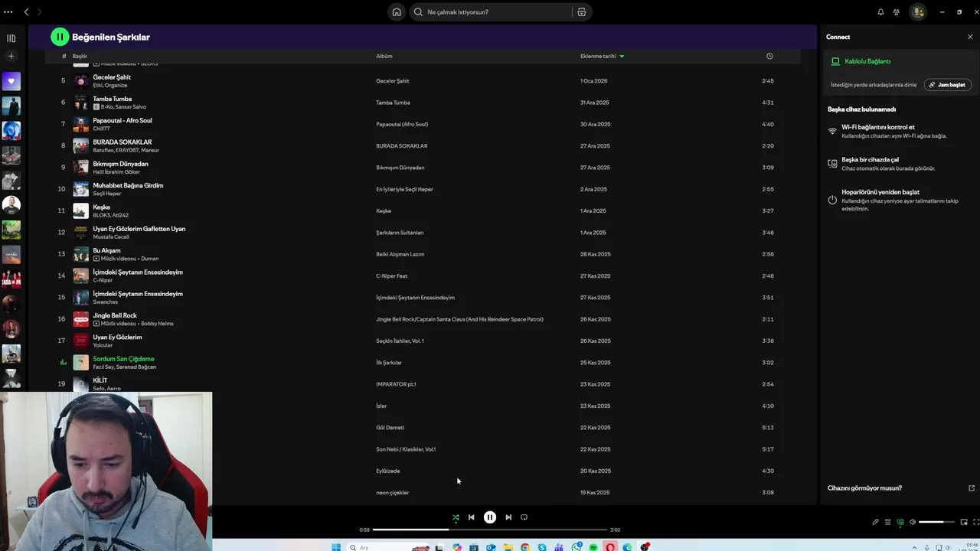Open Chrome icon in the taskbar
The height and width of the screenshot is (551, 980).
point(524,547)
